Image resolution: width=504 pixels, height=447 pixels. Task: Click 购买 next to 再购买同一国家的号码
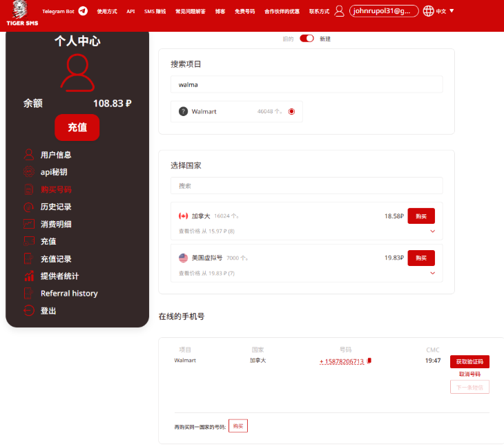point(238,426)
